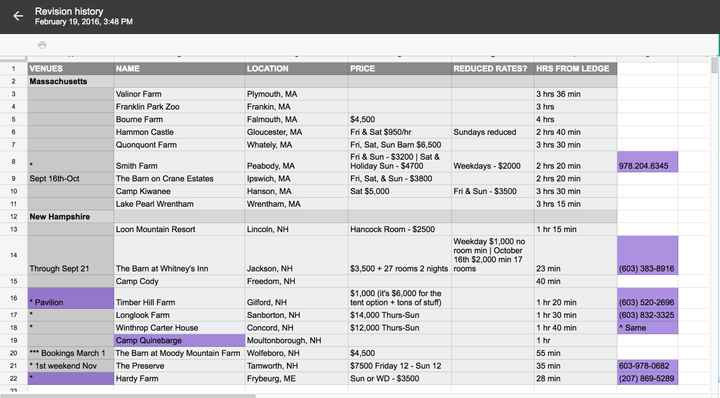This screenshot has height=398, width=720.
Task: Select the Hardy Farm cell
Action: (179, 379)
